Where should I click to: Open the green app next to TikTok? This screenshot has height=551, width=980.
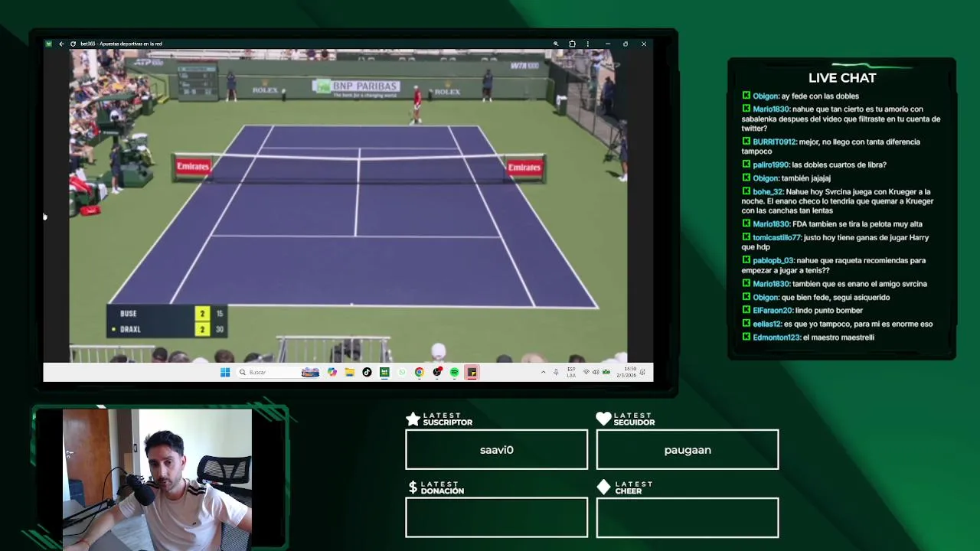tap(384, 372)
